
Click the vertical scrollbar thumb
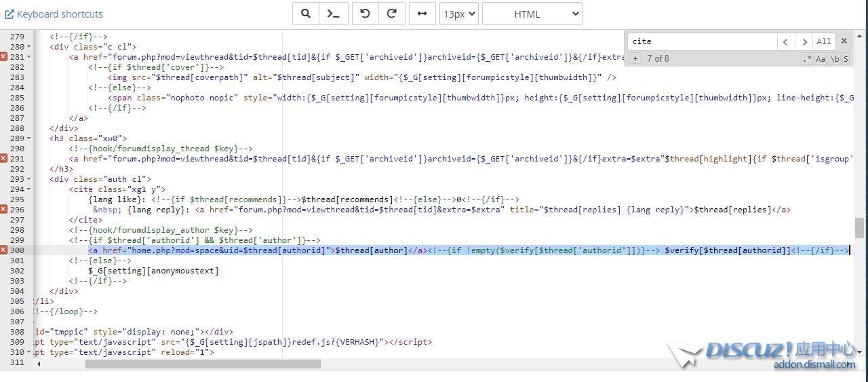pos(860,228)
